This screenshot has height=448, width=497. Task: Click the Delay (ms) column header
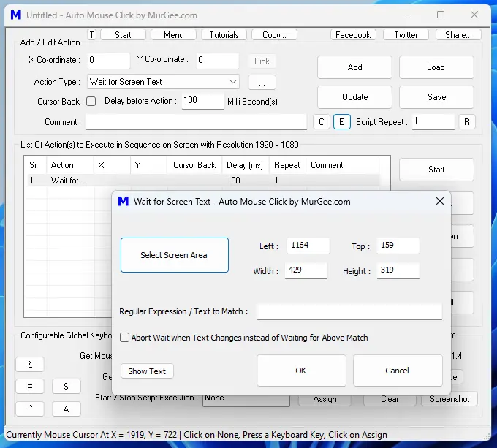[x=246, y=165]
